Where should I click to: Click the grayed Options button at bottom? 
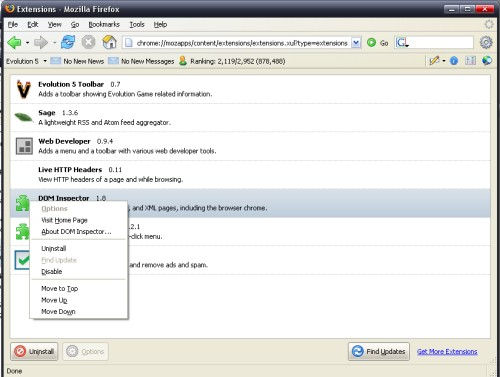[85, 351]
